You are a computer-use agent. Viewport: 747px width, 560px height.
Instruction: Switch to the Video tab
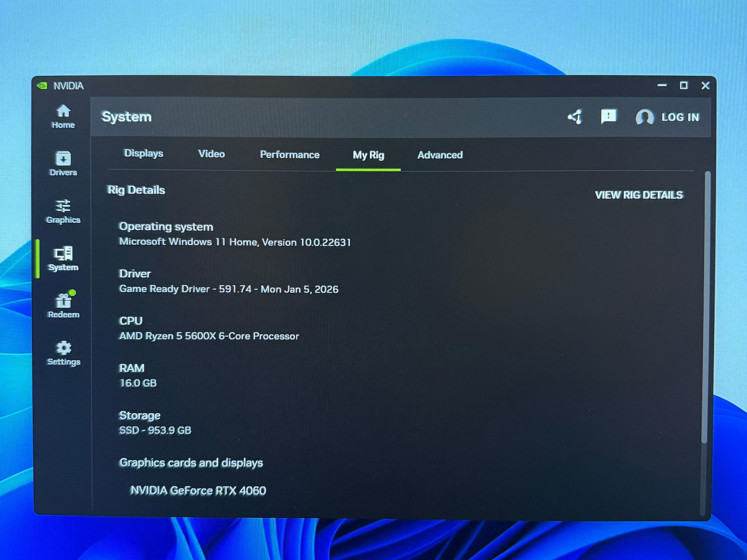point(212,154)
